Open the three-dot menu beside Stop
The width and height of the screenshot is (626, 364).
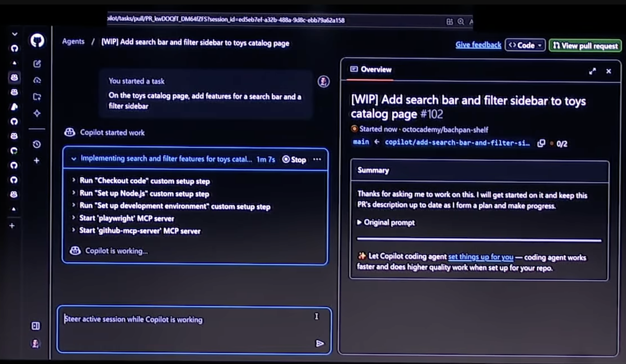click(317, 159)
